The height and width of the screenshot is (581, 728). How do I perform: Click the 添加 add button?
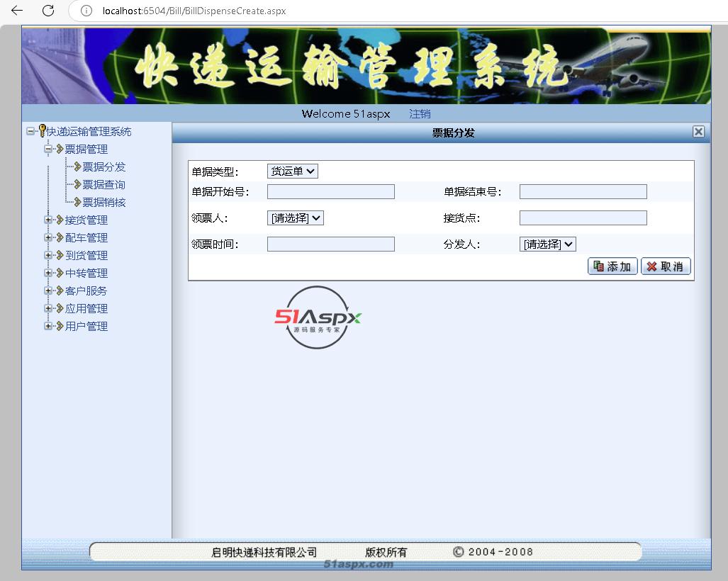click(x=613, y=266)
